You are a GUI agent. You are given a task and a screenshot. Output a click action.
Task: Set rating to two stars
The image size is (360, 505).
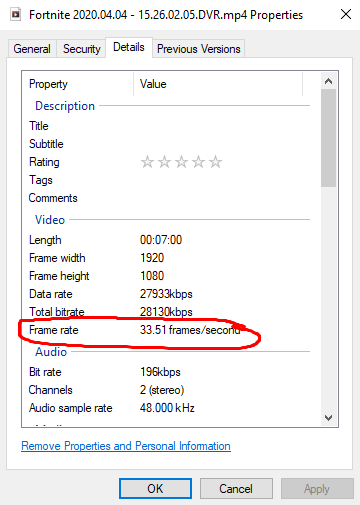coord(164,162)
